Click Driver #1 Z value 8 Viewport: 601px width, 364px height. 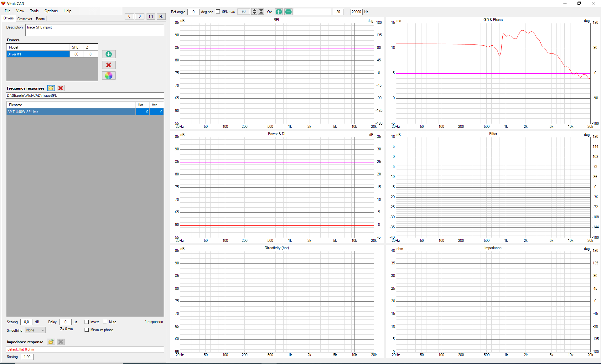click(x=91, y=54)
